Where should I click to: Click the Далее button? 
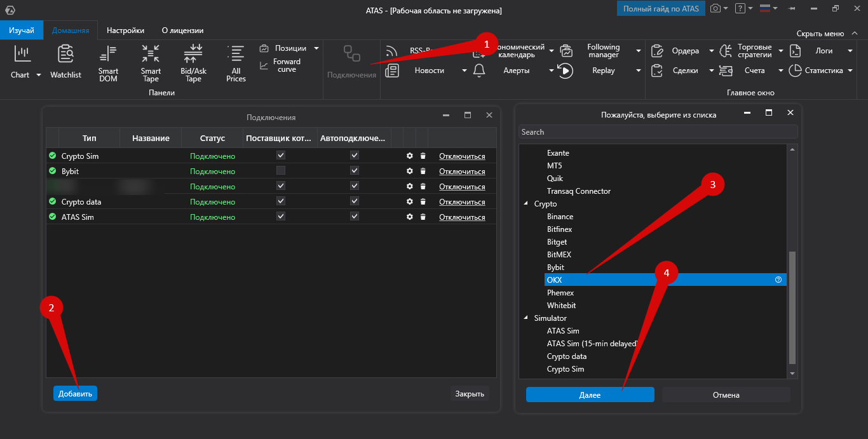point(590,395)
